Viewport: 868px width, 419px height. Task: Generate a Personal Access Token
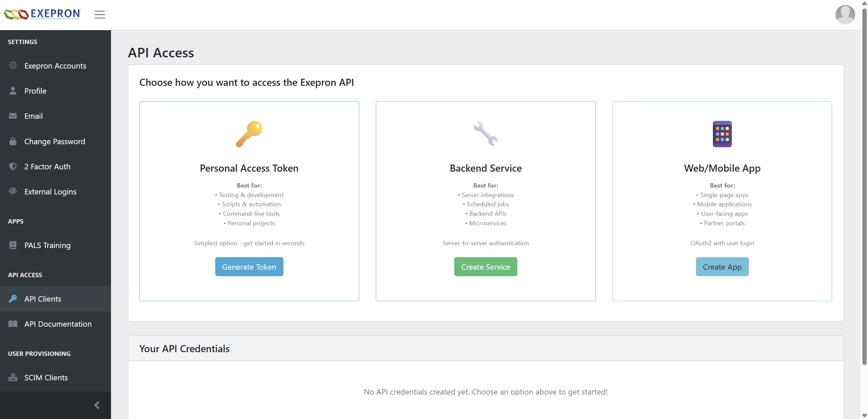[x=249, y=267]
